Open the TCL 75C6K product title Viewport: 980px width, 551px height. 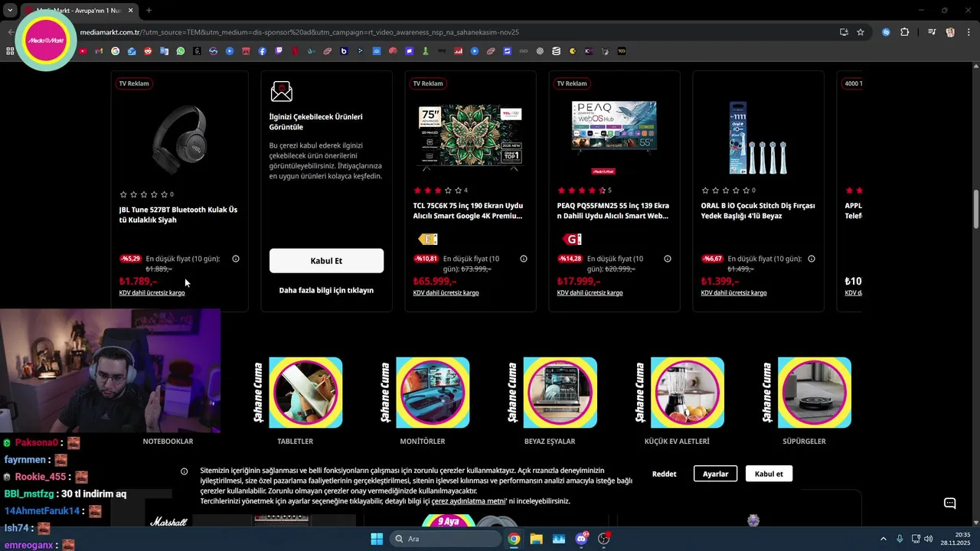[x=469, y=211]
